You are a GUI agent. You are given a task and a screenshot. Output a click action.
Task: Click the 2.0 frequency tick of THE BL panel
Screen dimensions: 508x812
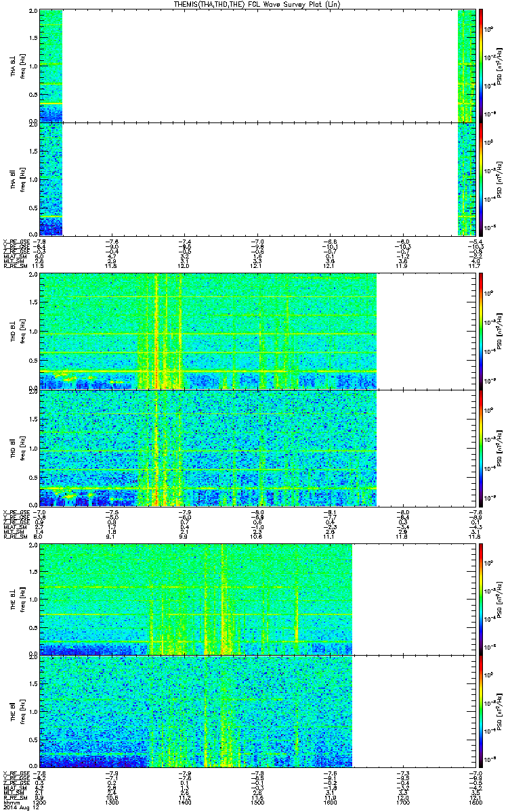click(x=33, y=545)
